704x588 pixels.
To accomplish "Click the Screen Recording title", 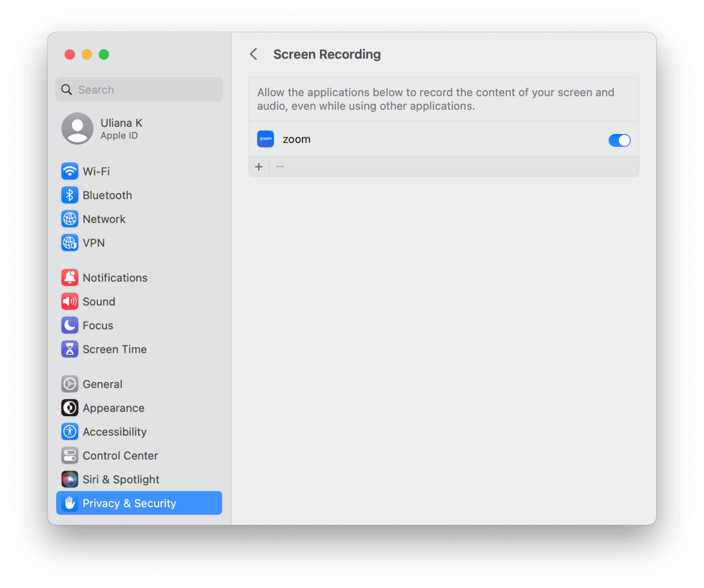I will tap(327, 54).
